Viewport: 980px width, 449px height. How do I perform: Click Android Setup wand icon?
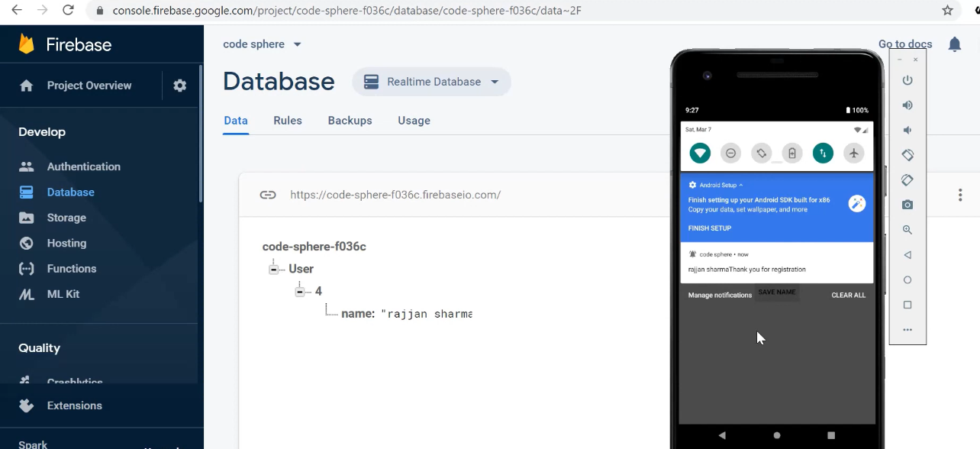pyautogui.click(x=857, y=203)
